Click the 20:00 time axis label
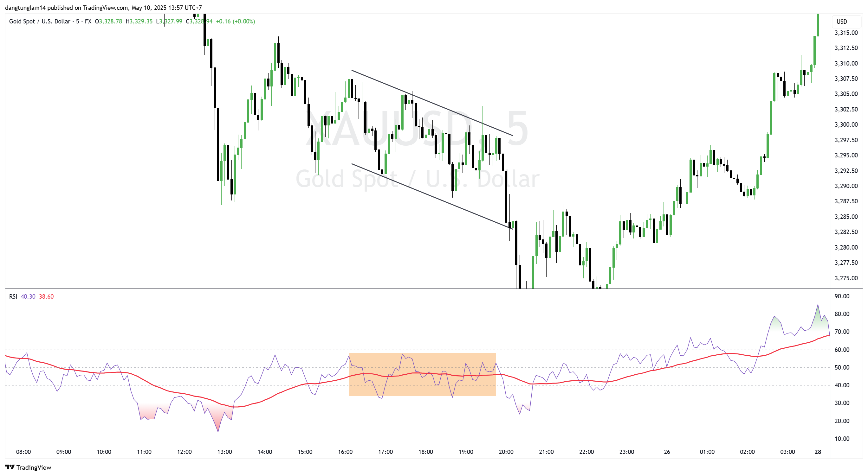The image size is (868, 476). coord(506,452)
